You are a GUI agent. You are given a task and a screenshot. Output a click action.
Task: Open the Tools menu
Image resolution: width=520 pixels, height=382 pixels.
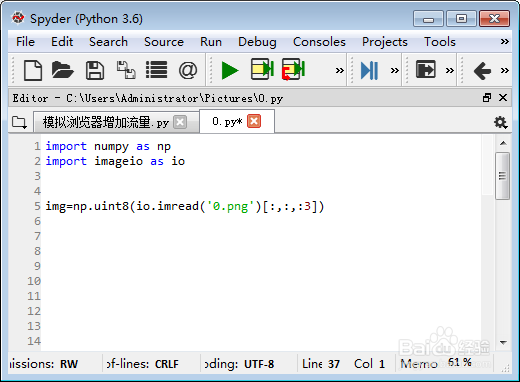pyautogui.click(x=440, y=42)
